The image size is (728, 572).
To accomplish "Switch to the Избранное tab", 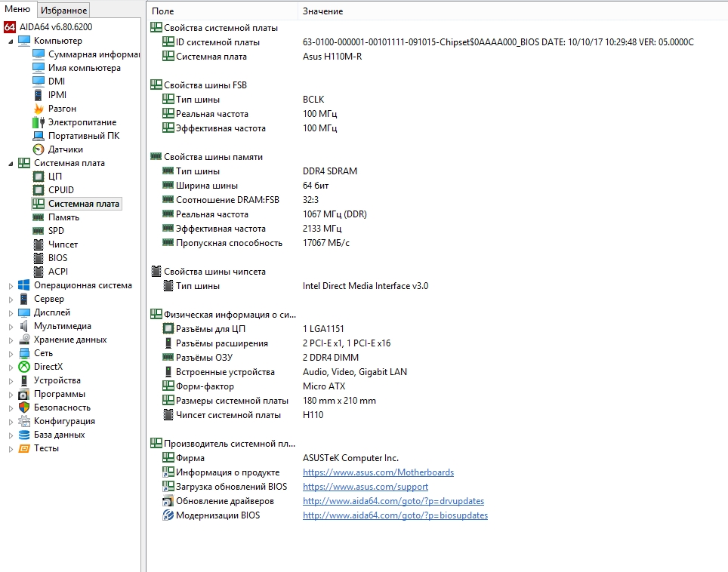I will click(63, 11).
